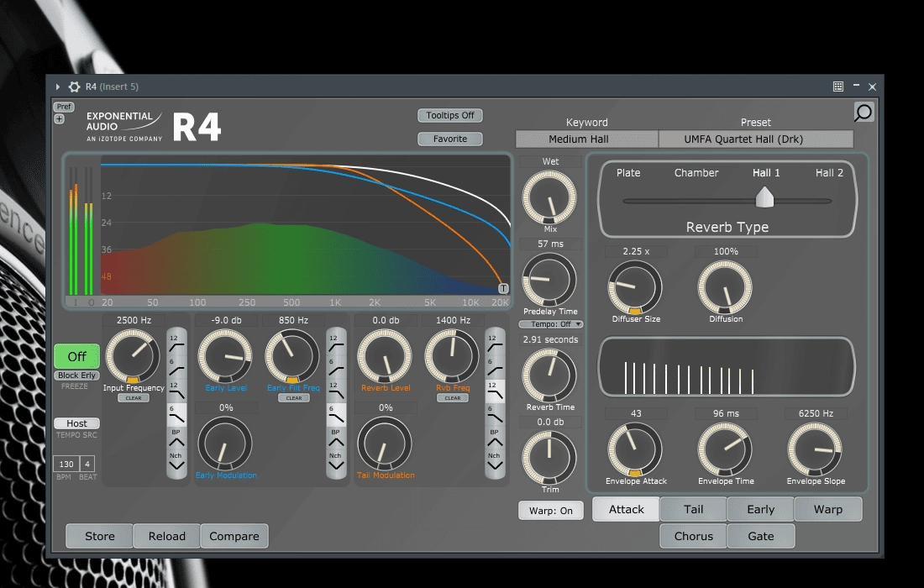
Task: Open plugin settings gear in title bar
Action: click(74, 87)
